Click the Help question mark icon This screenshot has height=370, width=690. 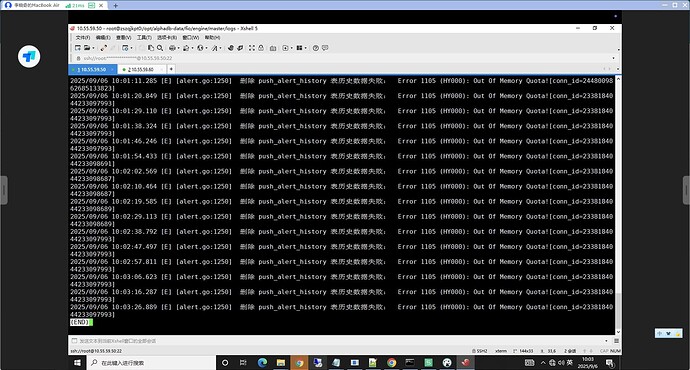coord(316,48)
